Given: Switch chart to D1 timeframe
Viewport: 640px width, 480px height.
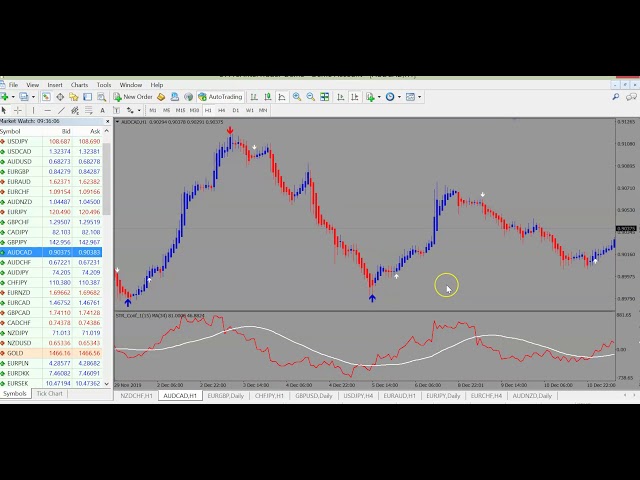Looking at the screenshot, I should [x=235, y=110].
